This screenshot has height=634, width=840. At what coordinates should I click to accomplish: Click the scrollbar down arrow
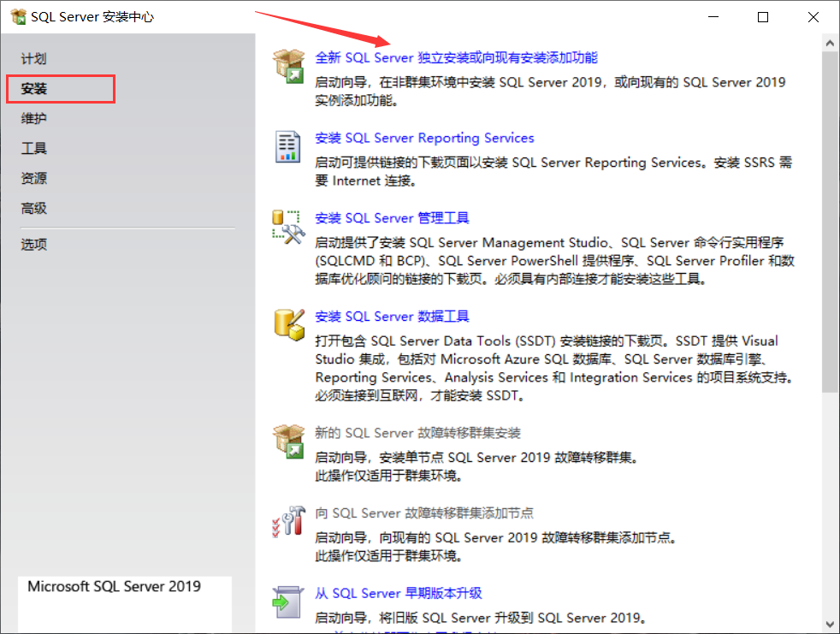tap(830, 625)
